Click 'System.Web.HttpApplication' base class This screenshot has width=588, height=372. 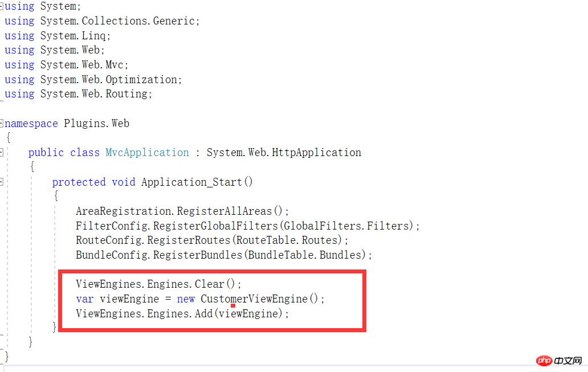click(x=284, y=153)
